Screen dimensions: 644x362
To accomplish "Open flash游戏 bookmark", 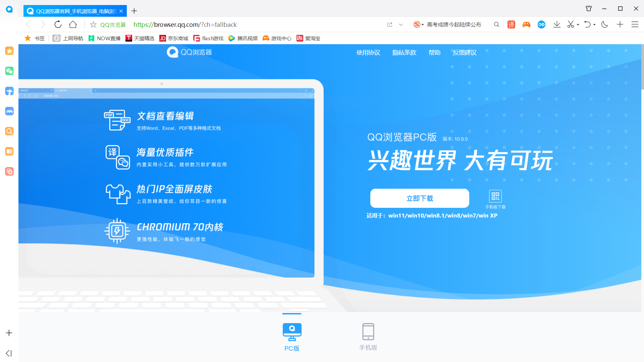I will click(x=208, y=38).
